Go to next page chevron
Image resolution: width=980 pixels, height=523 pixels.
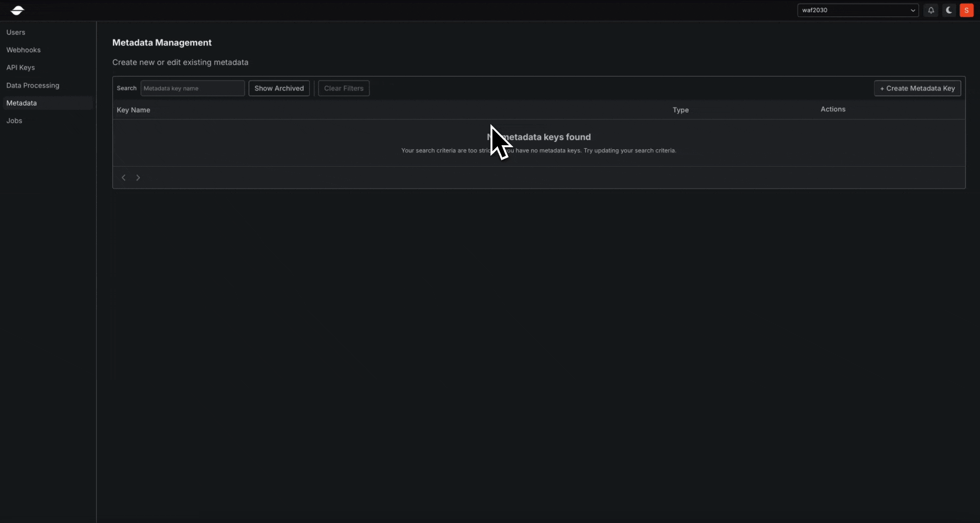[x=138, y=178]
